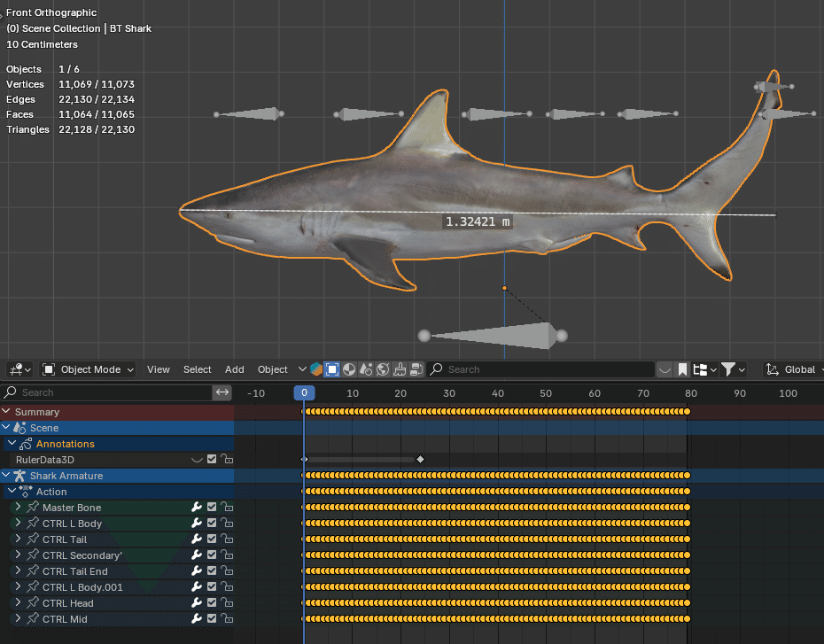Screen dimensions: 824x644
Task: Open the Object Mode dropdown
Action: (x=87, y=369)
